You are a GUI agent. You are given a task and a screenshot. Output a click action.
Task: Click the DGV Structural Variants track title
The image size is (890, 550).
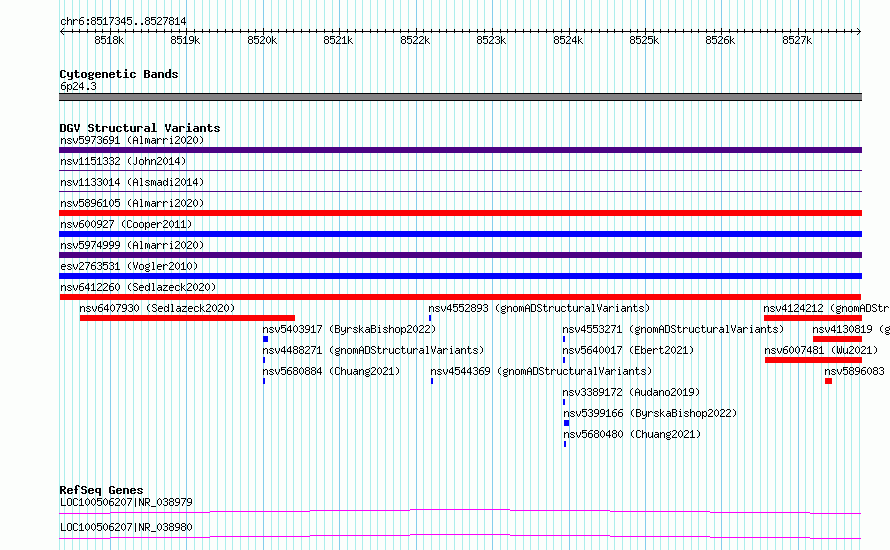coord(140,128)
